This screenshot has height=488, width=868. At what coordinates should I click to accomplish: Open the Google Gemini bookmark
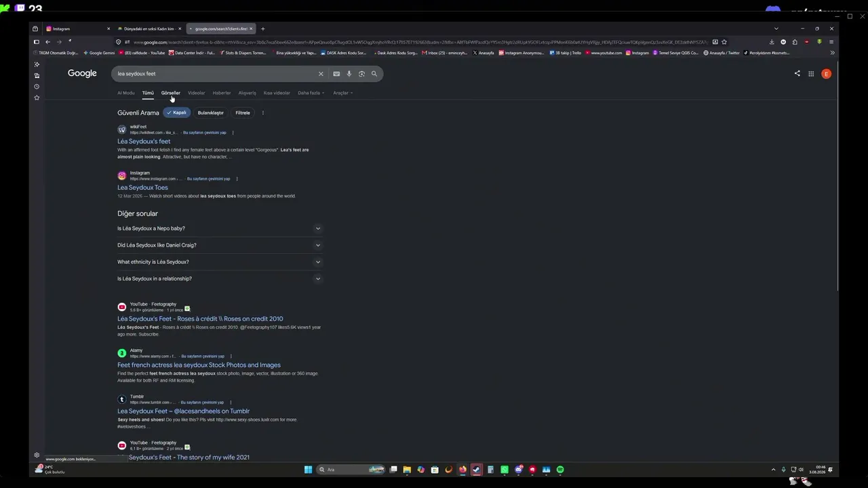pyautogui.click(x=100, y=53)
